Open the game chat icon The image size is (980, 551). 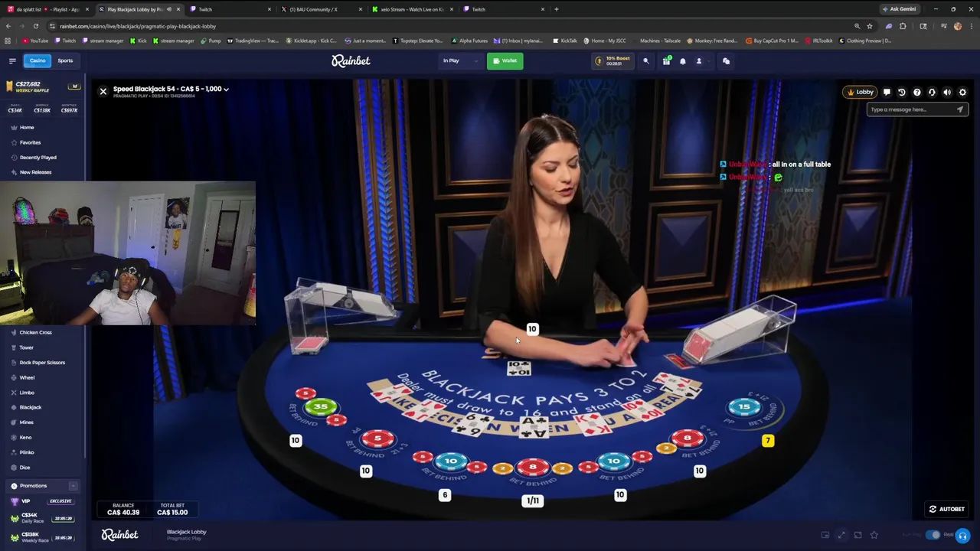pyautogui.click(x=887, y=92)
